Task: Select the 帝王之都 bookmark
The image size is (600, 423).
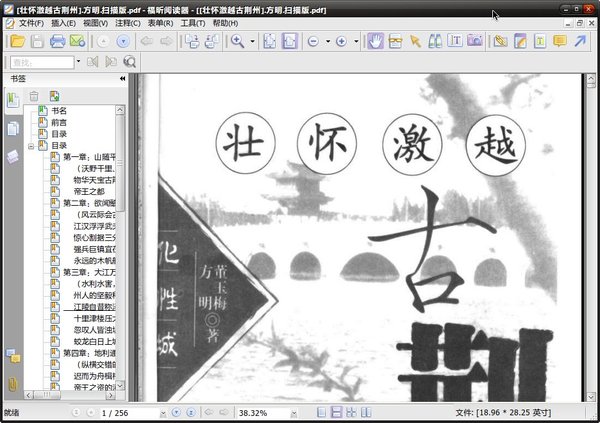Action: 89,191
